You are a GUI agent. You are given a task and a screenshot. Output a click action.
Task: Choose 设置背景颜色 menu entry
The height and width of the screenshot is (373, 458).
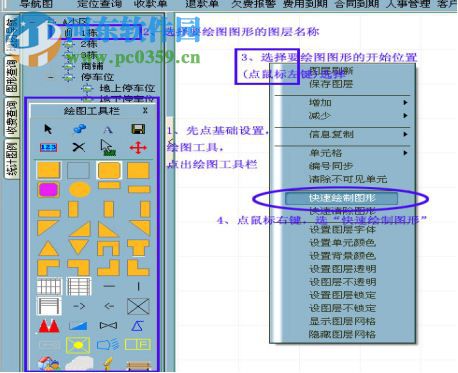point(343,256)
